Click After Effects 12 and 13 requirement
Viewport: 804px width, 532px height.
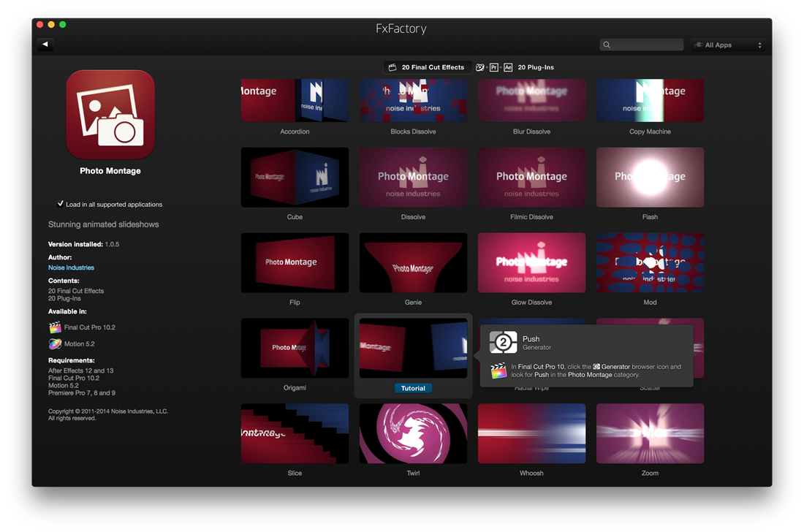pos(81,370)
